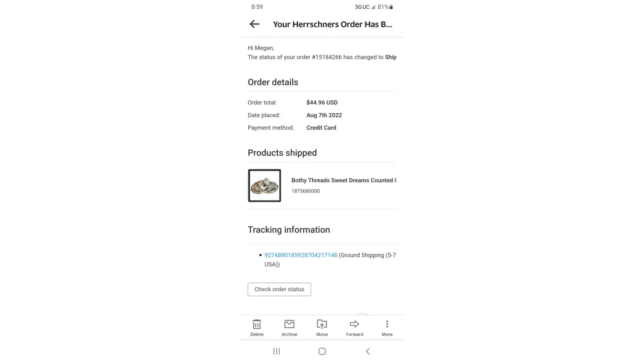Tap the email subject title text
The image size is (644, 362).
[333, 24]
